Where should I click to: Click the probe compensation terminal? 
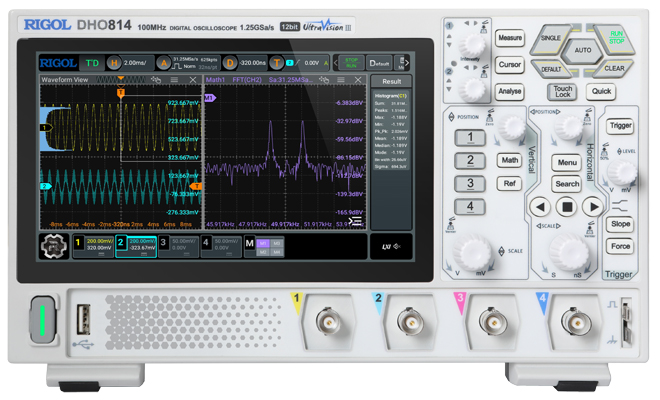[x=626, y=322]
